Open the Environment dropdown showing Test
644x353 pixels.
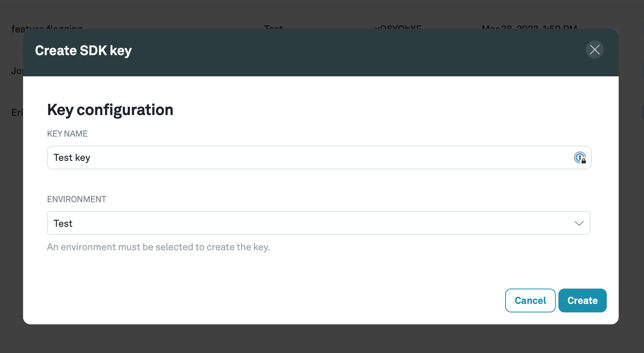coord(319,223)
